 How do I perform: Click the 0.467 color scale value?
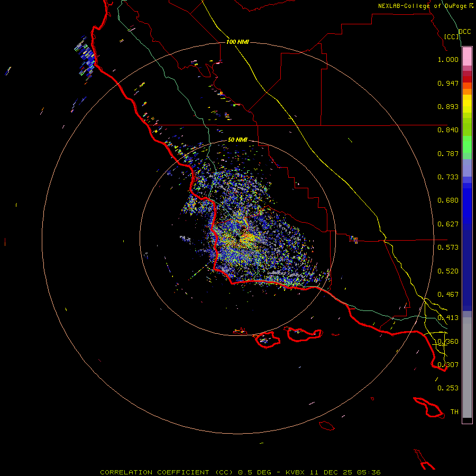[448, 295]
